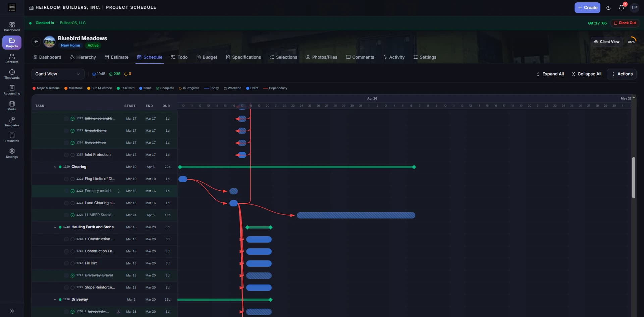644x317 pixels.
Task: Toggle dark mode moon icon
Action: coord(608,8)
